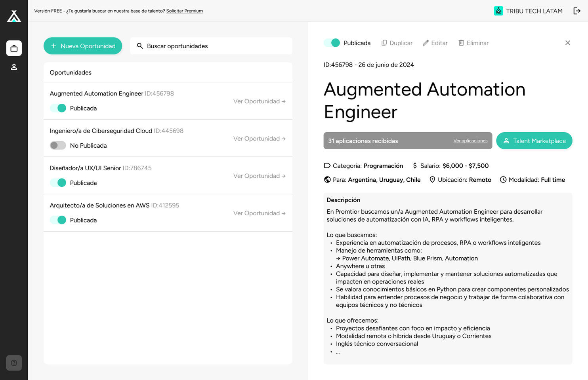Viewport: 588px width, 380px height.
Task: Open the profile icon in sidebar
Action: pyautogui.click(x=14, y=67)
